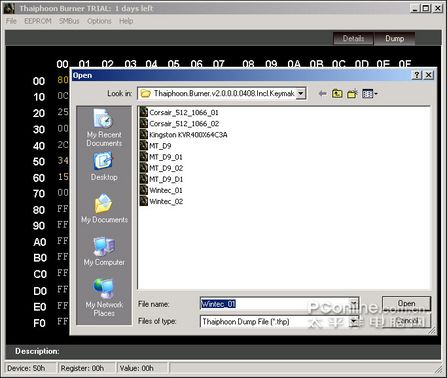Click row header F0 in hex dump
This screenshot has height=378, width=447.
pyautogui.click(x=39, y=323)
